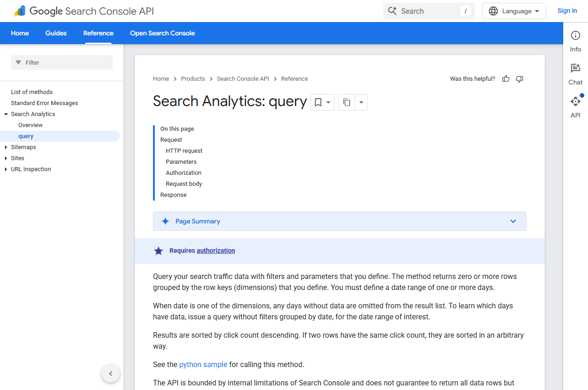Open List of methods in sidebar

[x=32, y=92]
